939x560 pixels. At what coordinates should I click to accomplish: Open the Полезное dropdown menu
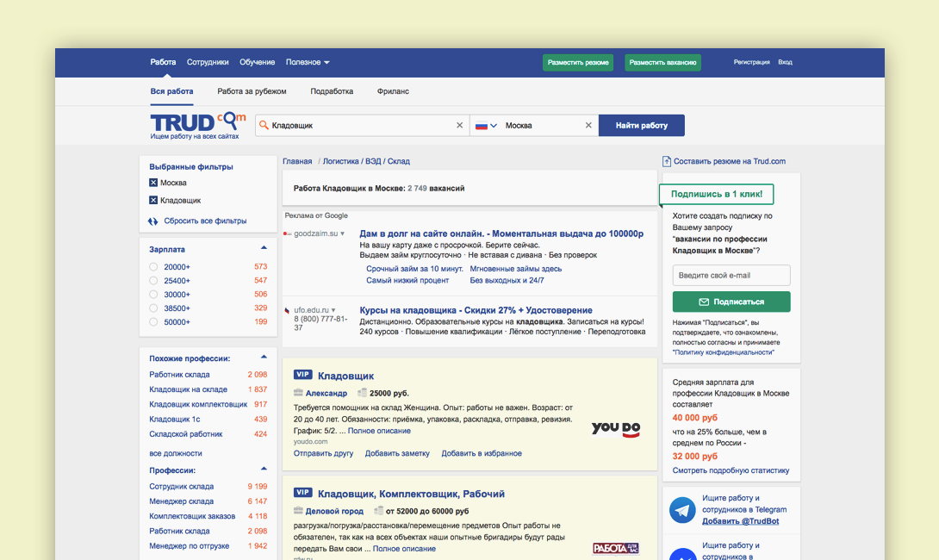click(x=308, y=62)
